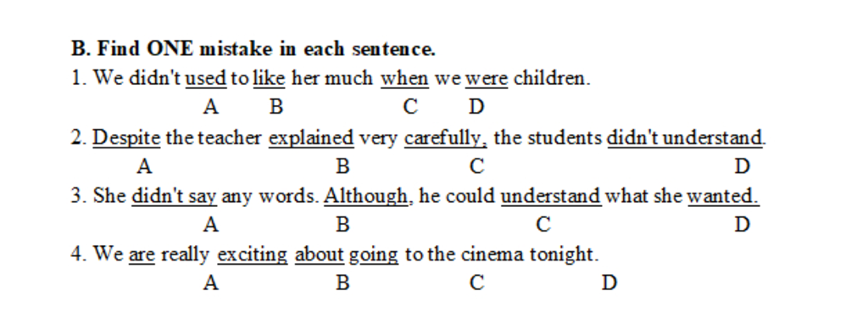Choose underlined phrase "didn't understand"
Viewport: 868px width, 330px height.
click(x=685, y=138)
